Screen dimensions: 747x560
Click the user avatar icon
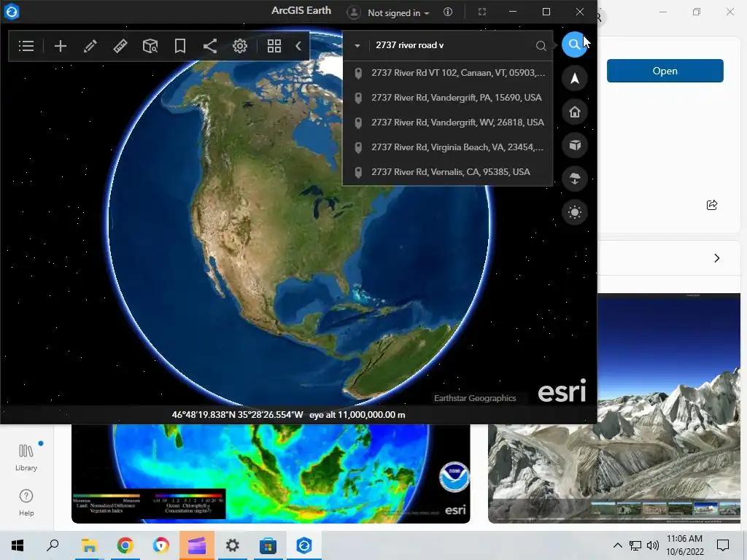[354, 12]
